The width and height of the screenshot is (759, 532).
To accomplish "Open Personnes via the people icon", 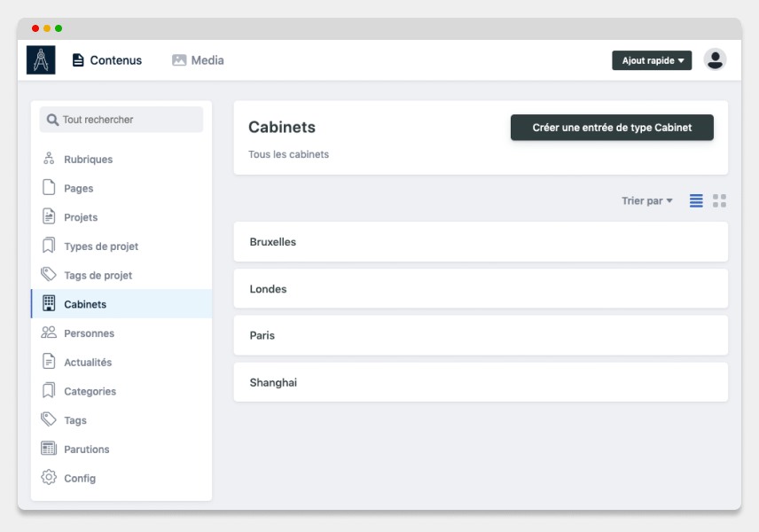I will tap(49, 332).
